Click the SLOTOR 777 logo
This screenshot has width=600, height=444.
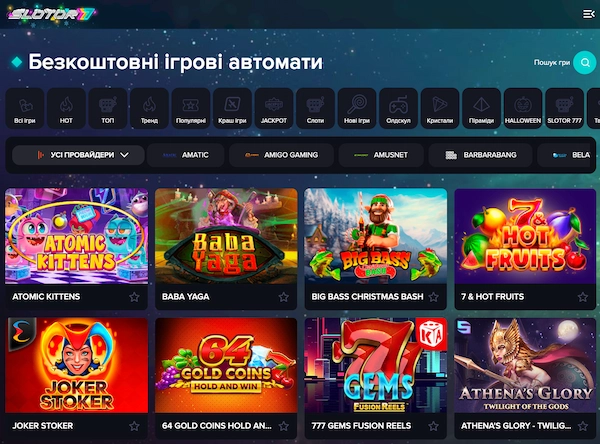click(51, 15)
